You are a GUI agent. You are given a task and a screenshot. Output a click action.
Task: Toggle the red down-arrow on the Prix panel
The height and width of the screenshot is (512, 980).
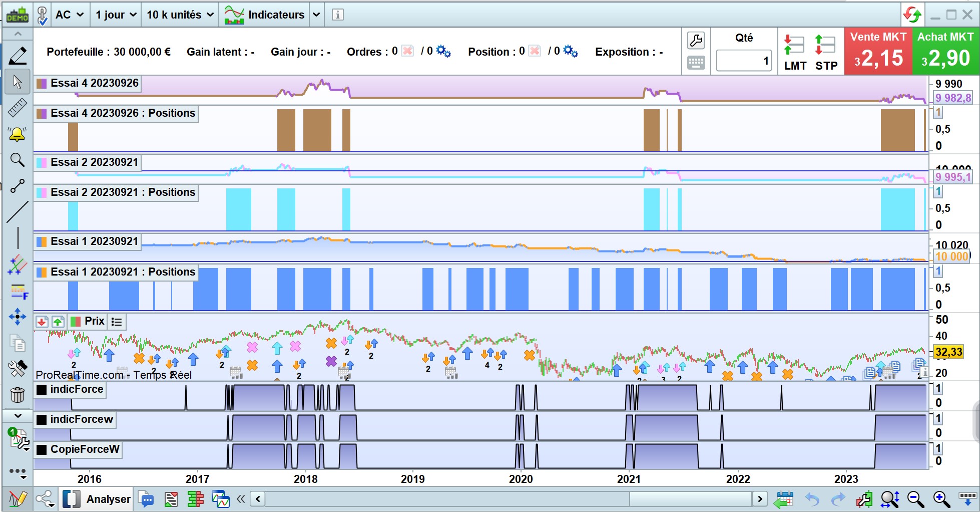coord(42,322)
